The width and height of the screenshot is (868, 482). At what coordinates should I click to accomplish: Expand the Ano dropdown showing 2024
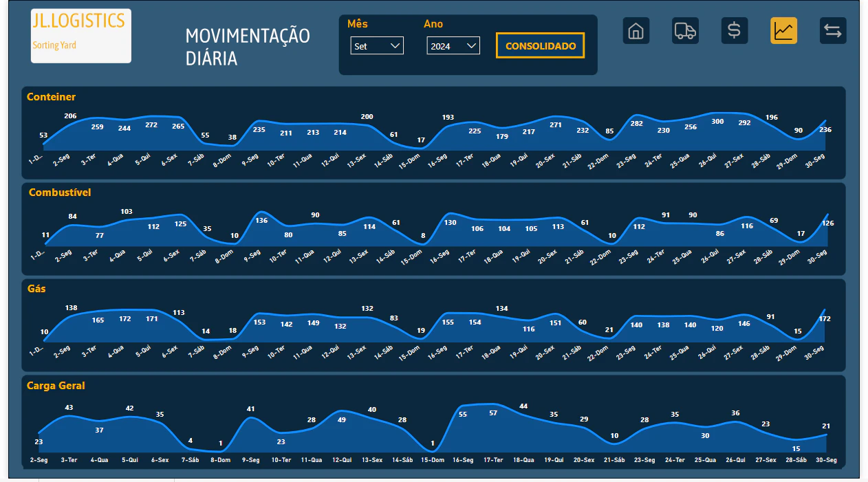[x=453, y=46]
